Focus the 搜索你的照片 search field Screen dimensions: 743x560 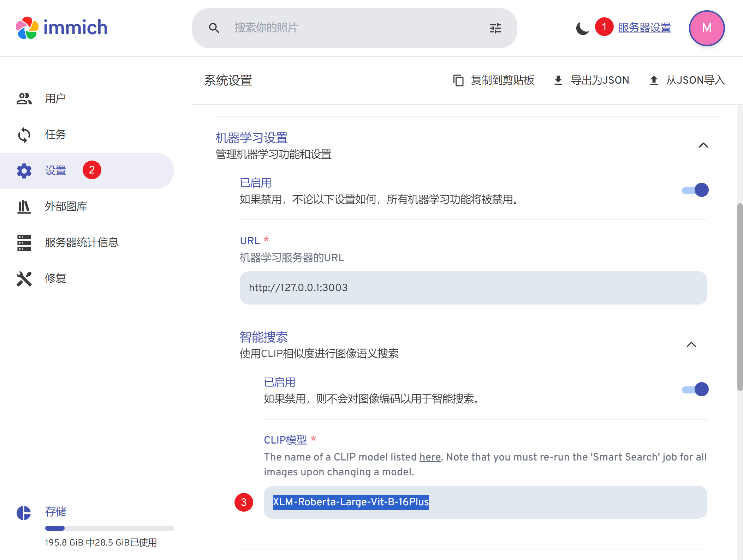355,28
